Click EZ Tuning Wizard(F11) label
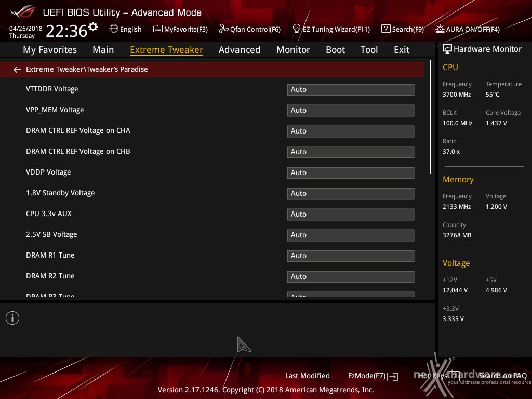 (x=337, y=30)
